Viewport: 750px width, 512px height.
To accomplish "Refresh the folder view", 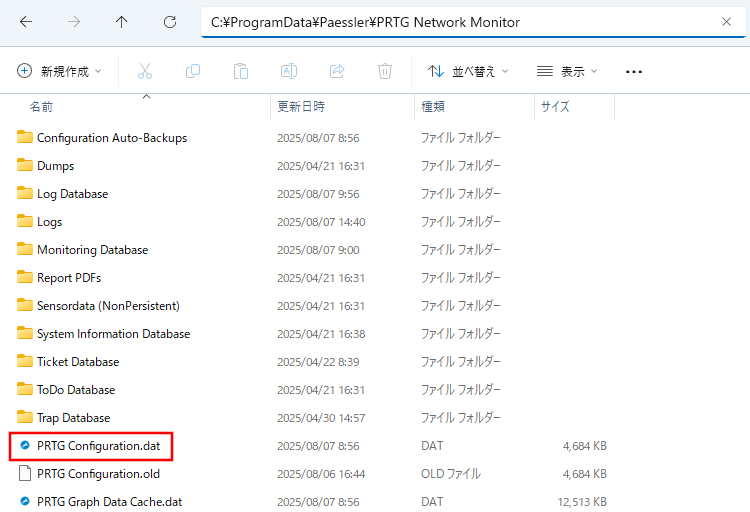I will 170,22.
